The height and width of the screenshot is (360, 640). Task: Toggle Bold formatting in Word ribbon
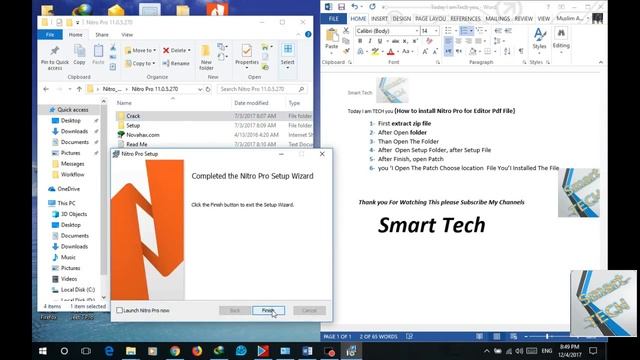360,41
